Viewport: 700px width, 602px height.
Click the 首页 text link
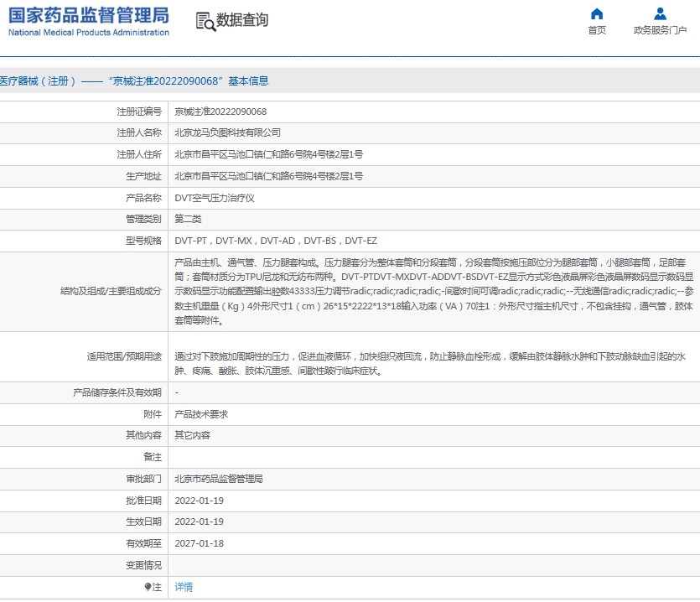pos(597,30)
